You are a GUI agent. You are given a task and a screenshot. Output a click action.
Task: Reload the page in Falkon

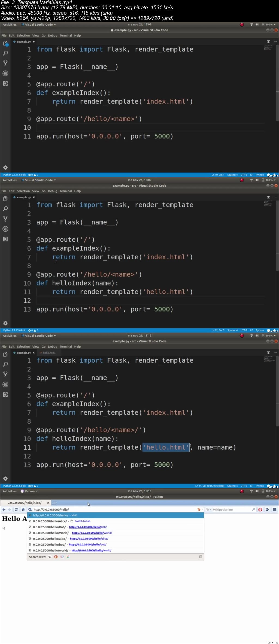point(16,509)
